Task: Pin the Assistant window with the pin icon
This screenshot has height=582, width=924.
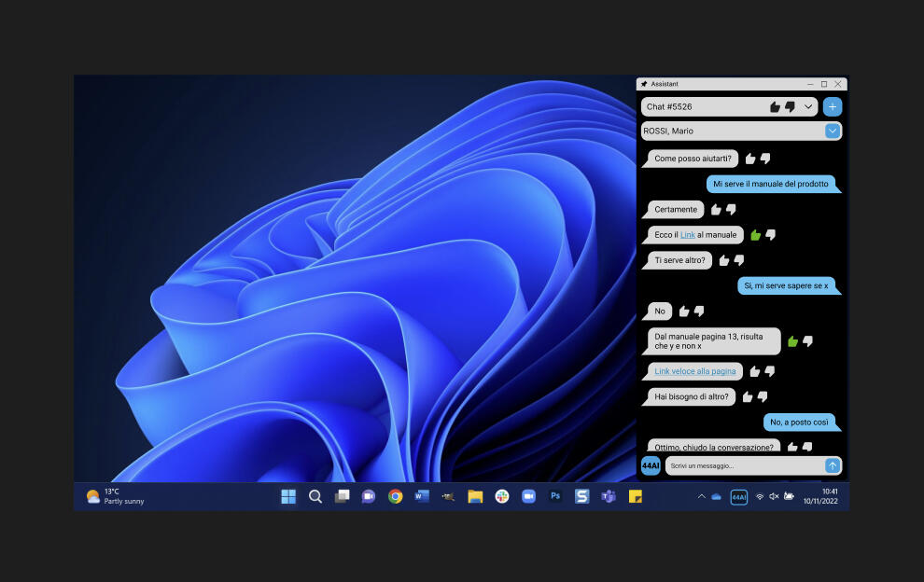Action: (x=644, y=84)
